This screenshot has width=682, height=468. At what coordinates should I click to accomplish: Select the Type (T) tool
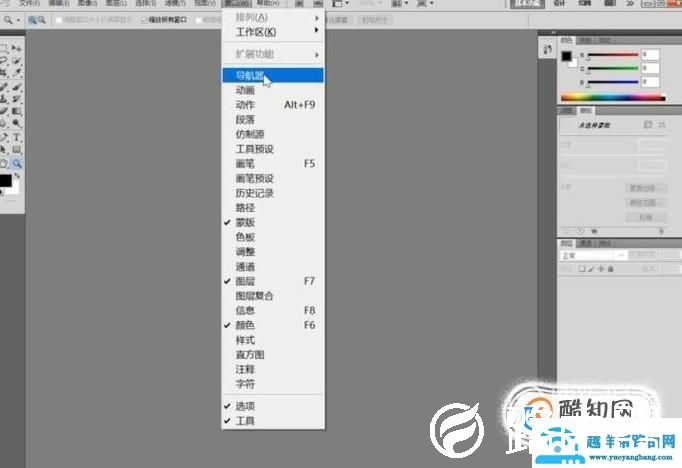17,137
